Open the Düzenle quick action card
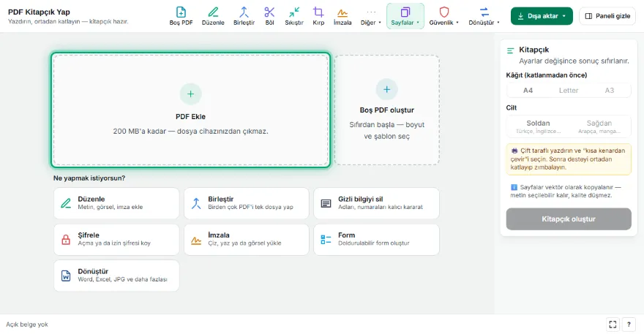 point(116,203)
